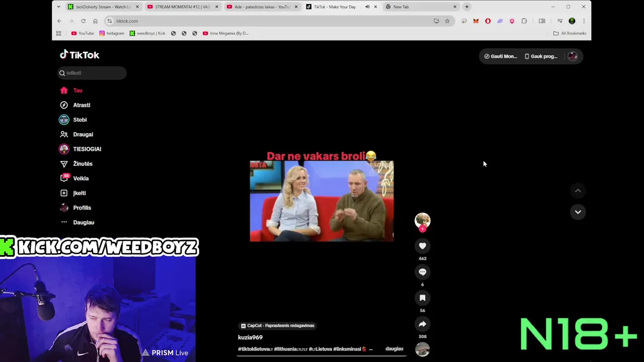Open the weedboyz | Kick bookmark

click(x=147, y=33)
